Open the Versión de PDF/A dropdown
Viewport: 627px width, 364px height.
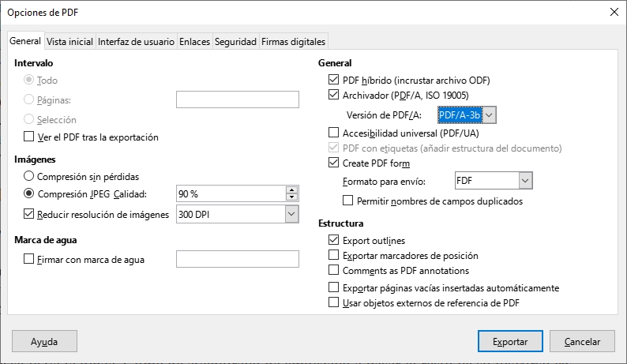(x=490, y=115)
